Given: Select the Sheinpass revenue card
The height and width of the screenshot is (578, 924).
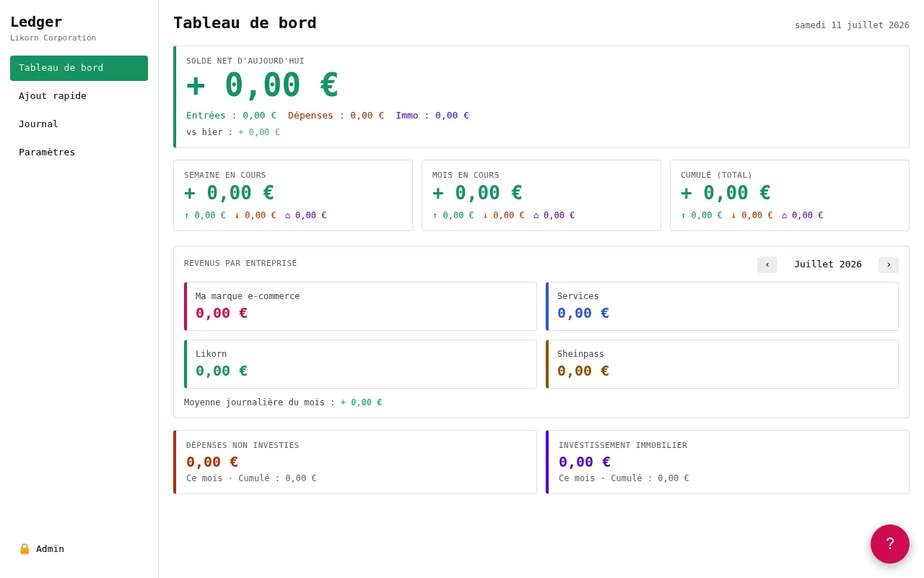Looking at the screenshot, I should pos(722,364).
